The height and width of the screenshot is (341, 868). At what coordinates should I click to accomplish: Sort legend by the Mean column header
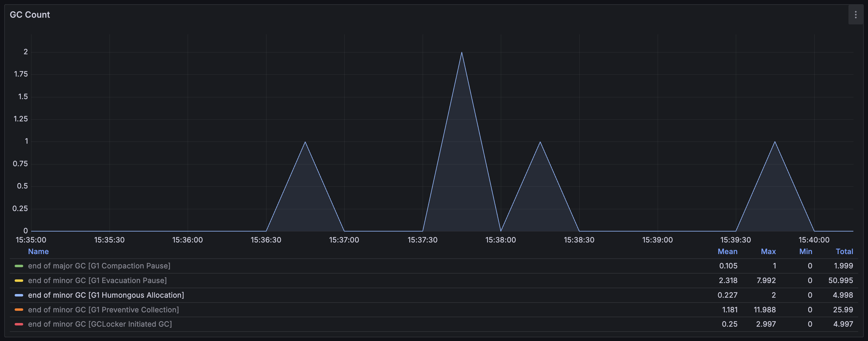click(x=727, y=251)
